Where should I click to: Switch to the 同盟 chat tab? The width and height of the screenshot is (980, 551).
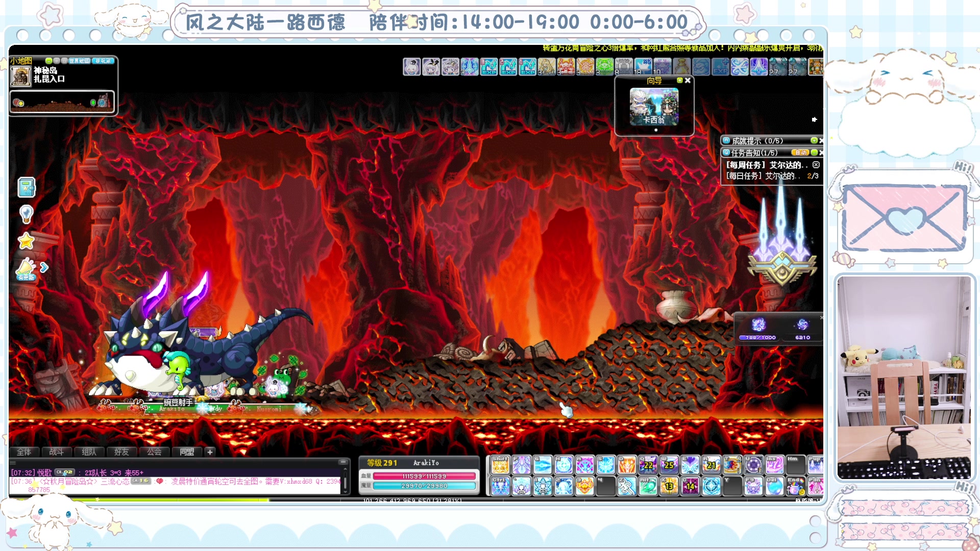[x=187, y=452]
